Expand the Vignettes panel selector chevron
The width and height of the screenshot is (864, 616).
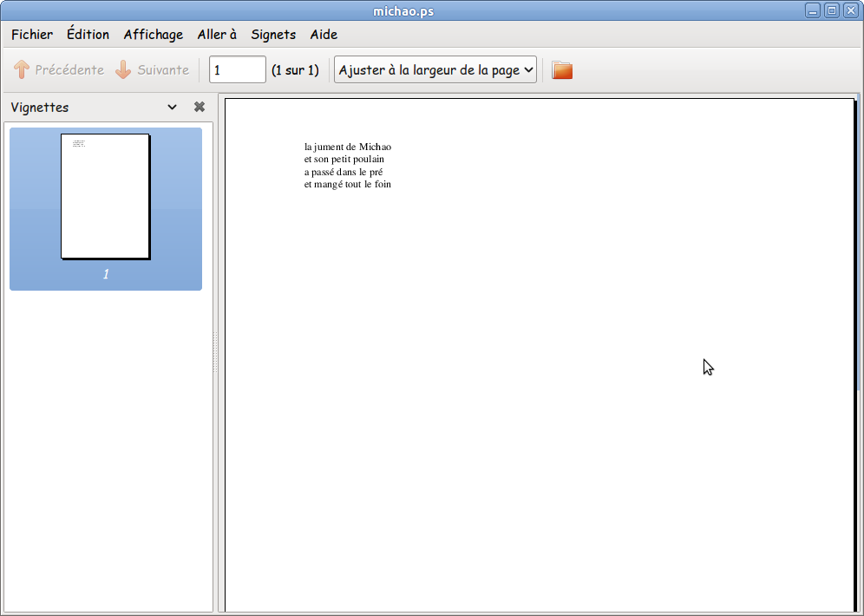172,108
